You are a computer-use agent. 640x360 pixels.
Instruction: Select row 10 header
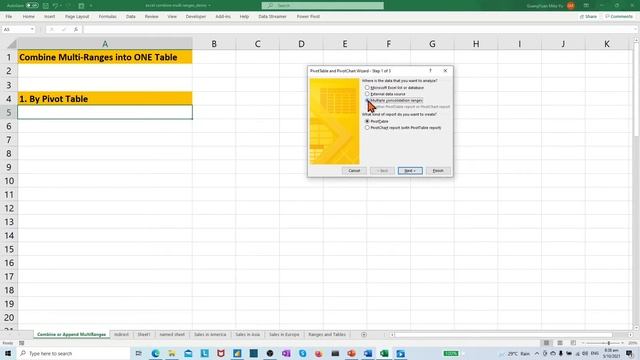pos(9,181)
